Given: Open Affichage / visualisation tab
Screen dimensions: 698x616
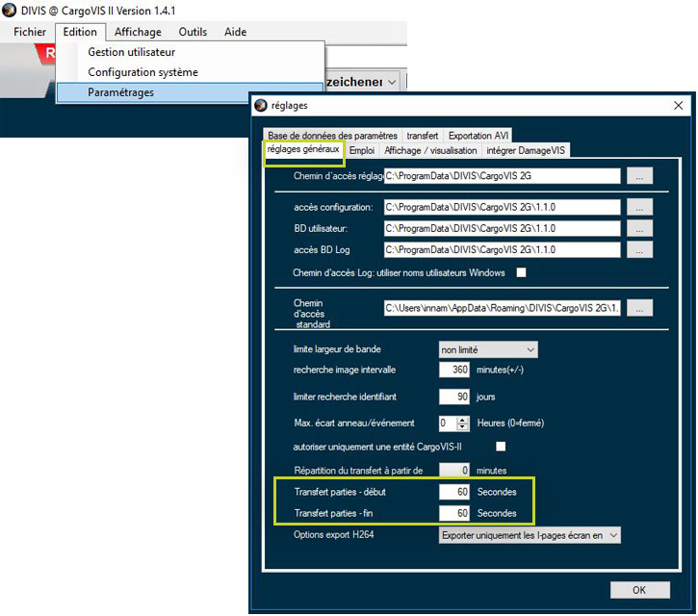Looking at the screenshot, I should pyautogui.click(x=430, y=150).
